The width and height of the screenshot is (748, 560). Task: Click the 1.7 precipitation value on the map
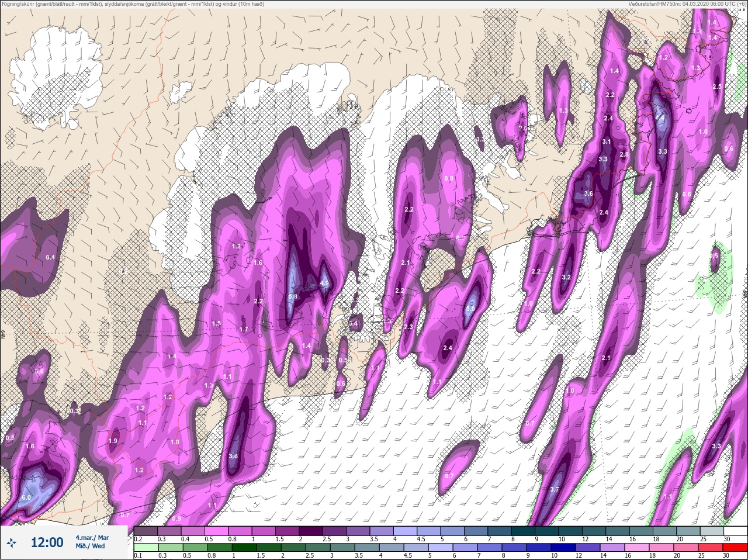pyautogui.click(x=244, y=330)
